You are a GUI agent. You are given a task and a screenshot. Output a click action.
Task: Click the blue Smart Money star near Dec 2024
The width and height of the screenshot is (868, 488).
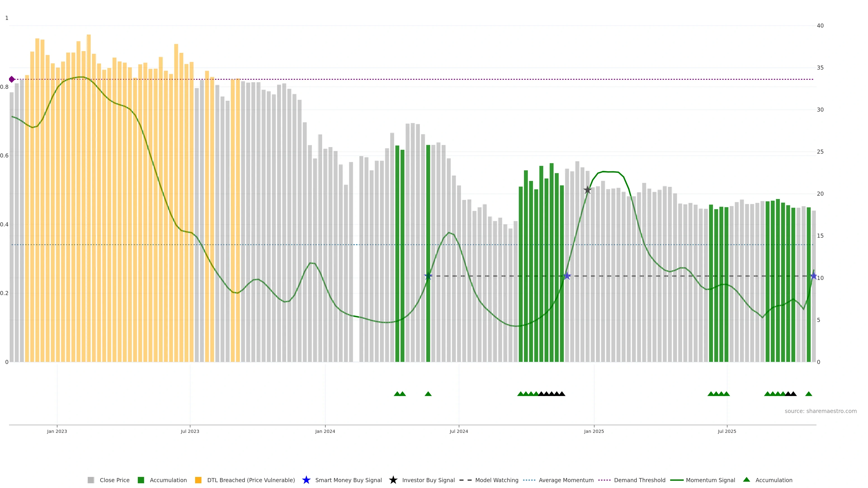coord(567,276)
